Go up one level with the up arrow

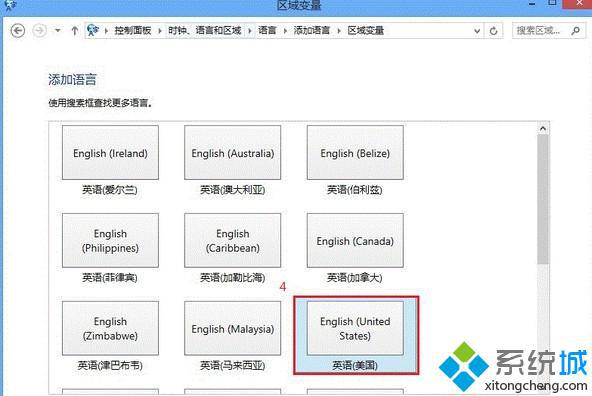pos(75,31)
